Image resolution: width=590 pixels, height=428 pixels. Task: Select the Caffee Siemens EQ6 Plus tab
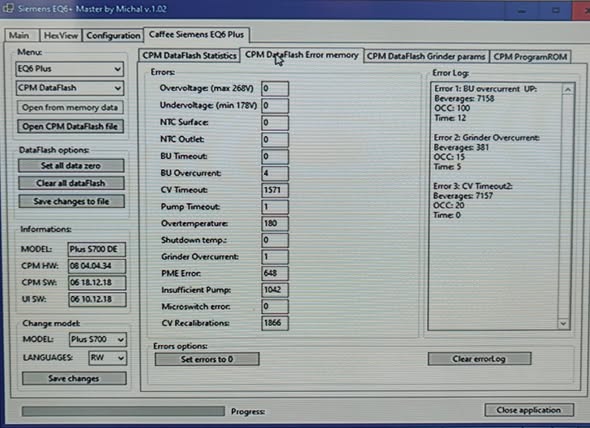point(196,35)
